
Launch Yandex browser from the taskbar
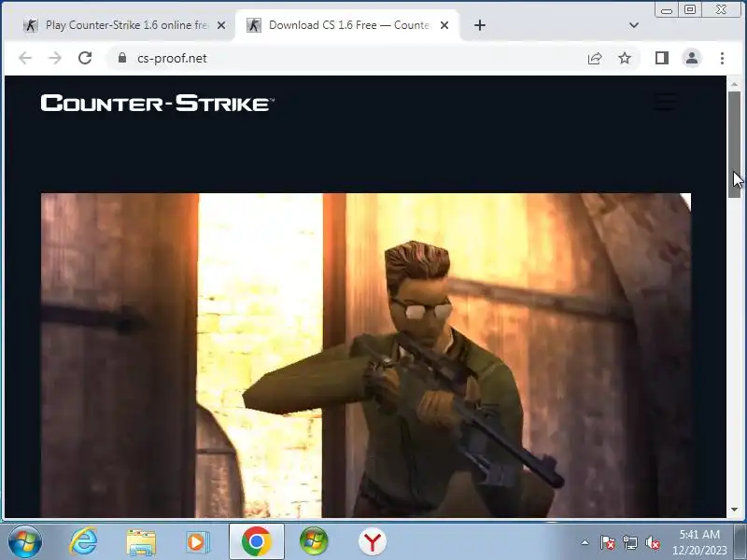tap(372, 541)
